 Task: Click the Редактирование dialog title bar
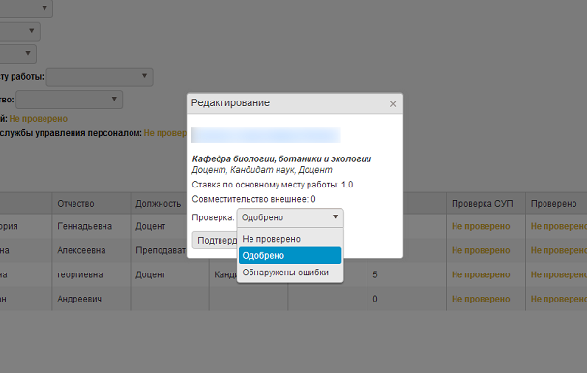point(295,103)
